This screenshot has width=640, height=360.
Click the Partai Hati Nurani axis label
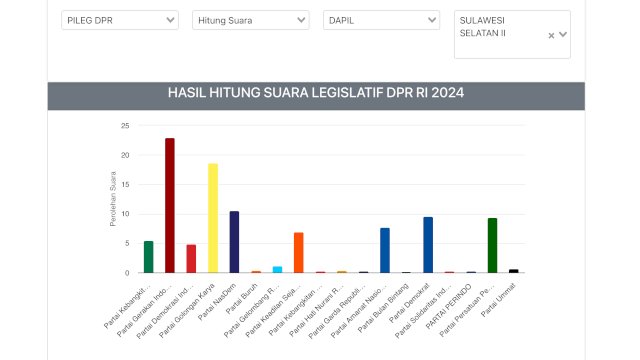316,310
